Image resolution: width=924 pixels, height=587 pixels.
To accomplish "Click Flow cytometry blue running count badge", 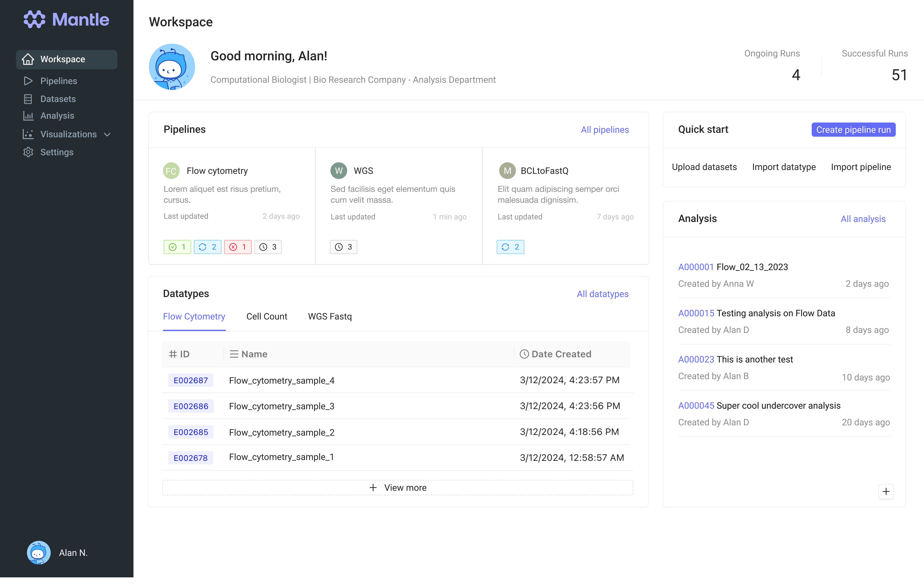I will click(x=208, y=247).
